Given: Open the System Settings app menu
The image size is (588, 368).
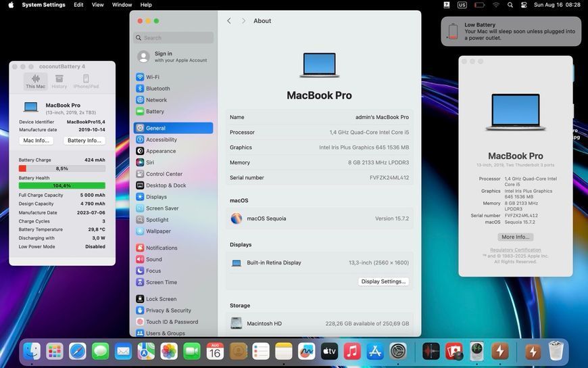Looking at the screenshot, I should coord(43,5).
